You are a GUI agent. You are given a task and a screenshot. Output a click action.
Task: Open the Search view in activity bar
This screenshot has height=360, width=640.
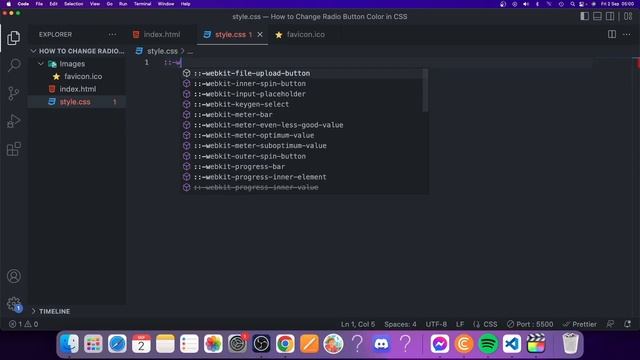(x=13, y=65)
